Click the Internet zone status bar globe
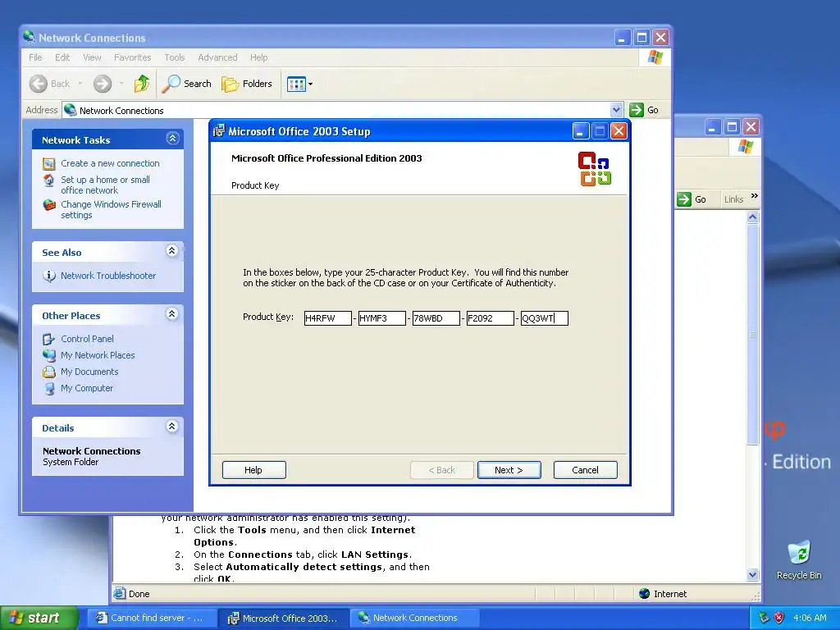 pyautogui.click(x=645, y=594)
